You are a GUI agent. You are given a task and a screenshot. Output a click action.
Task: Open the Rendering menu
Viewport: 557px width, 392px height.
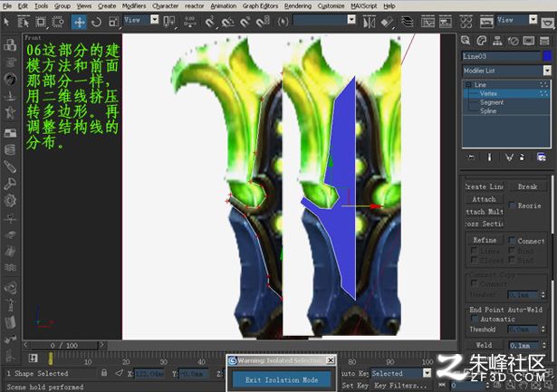click(x=298, y=6)
